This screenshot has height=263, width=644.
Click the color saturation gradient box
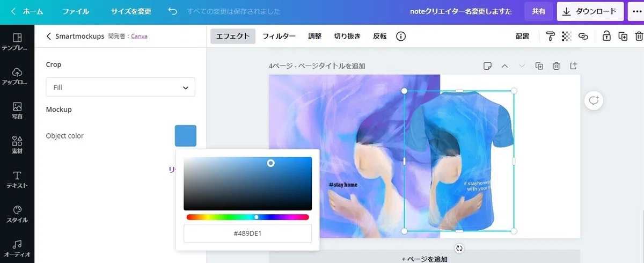click(x=247, y=184)
